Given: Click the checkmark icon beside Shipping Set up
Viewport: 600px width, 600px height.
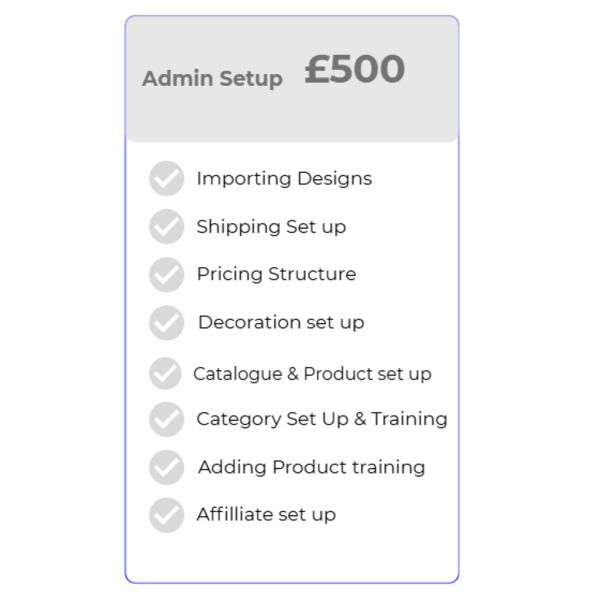Looking at the screenshot, I should (166, 227).
